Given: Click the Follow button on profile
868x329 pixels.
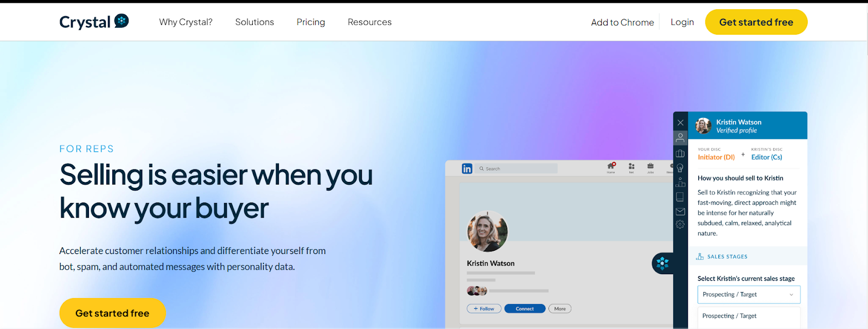Looking at the screenshot, I should point(484,309).
